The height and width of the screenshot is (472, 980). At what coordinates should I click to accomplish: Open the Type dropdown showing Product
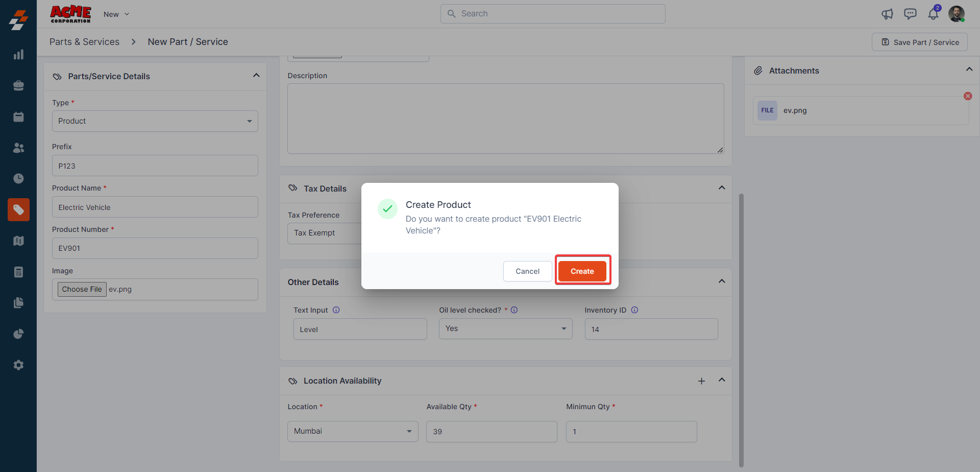point(155,121)
